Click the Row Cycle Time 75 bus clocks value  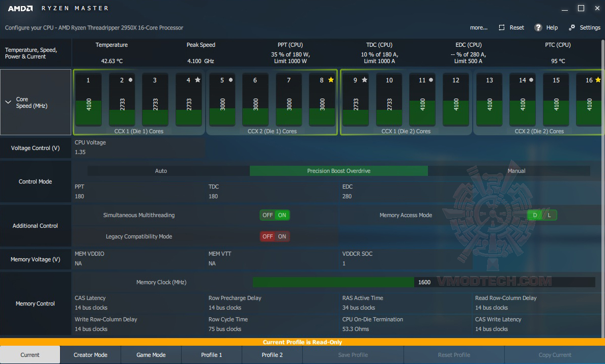pos(225,329)
